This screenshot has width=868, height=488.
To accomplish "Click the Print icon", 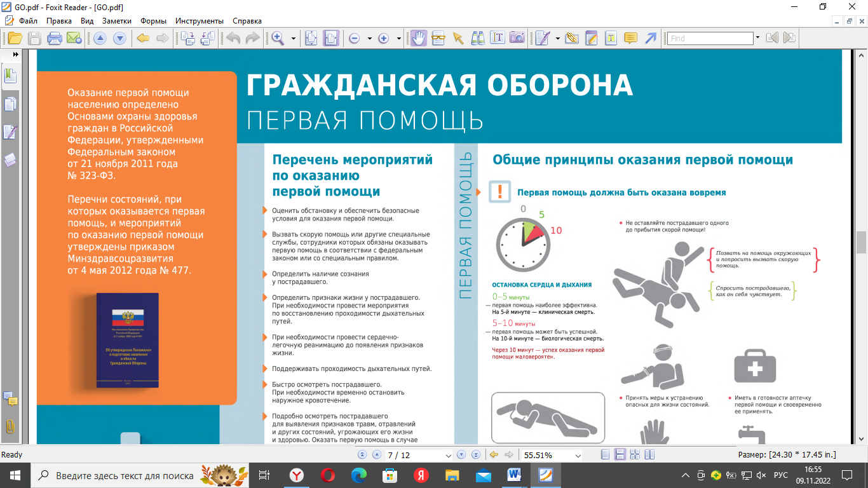I will [x=55, y=38].
